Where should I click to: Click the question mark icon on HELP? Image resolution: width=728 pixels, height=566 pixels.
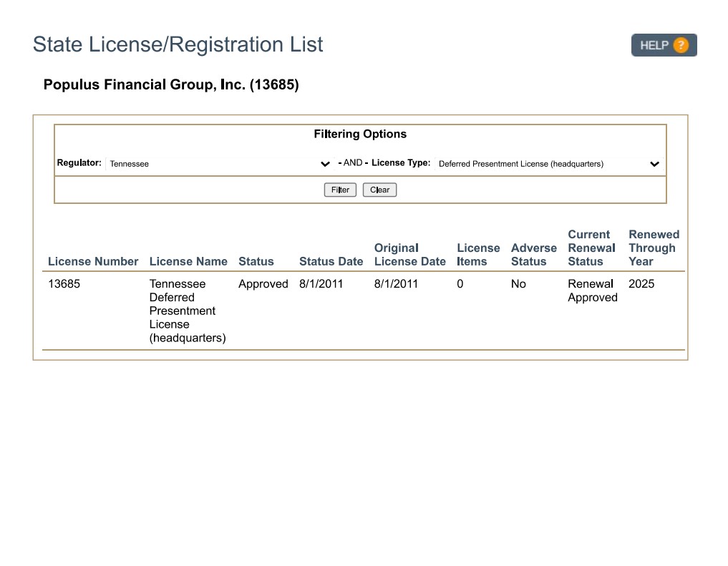coord(681,44)
